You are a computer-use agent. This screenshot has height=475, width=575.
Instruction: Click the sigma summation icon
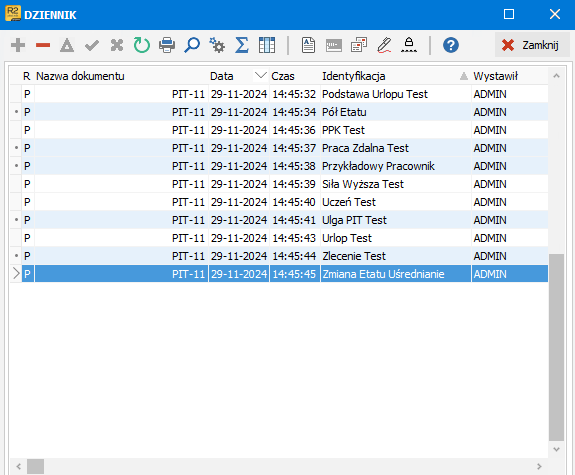tap(242, 45)
